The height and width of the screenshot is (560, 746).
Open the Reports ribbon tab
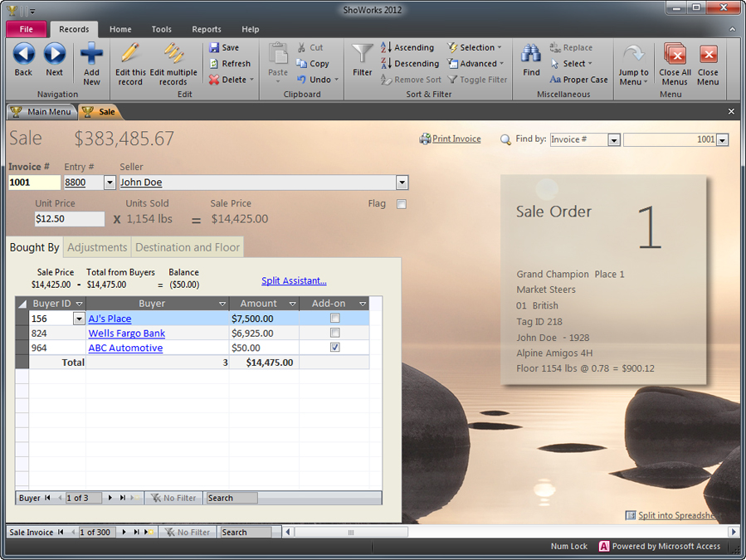click(x=206, y=28)
